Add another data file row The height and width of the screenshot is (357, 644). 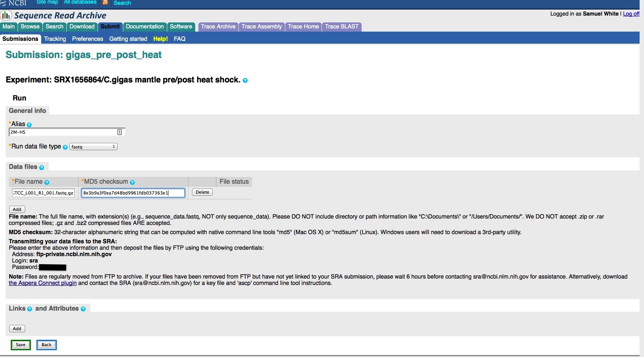[17, 209]
